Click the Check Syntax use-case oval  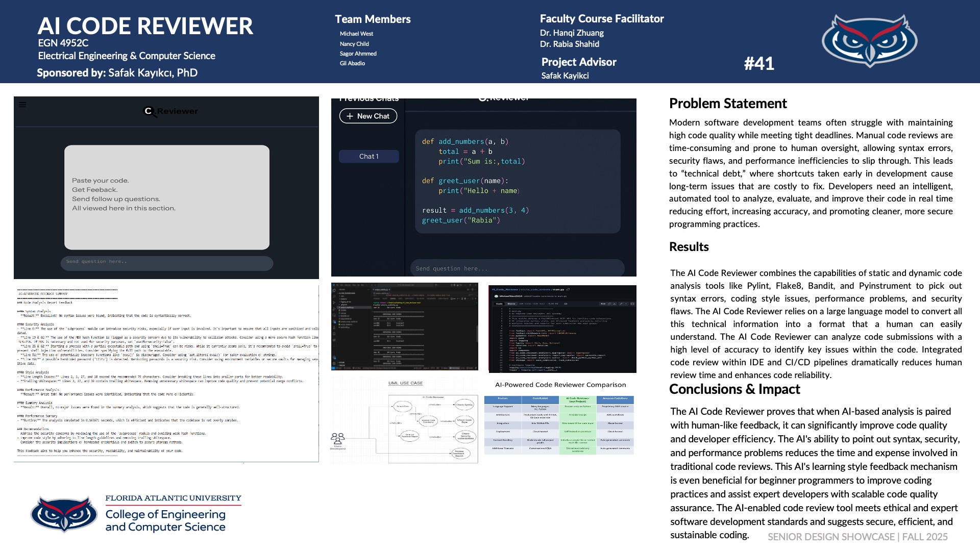point(464,405)
